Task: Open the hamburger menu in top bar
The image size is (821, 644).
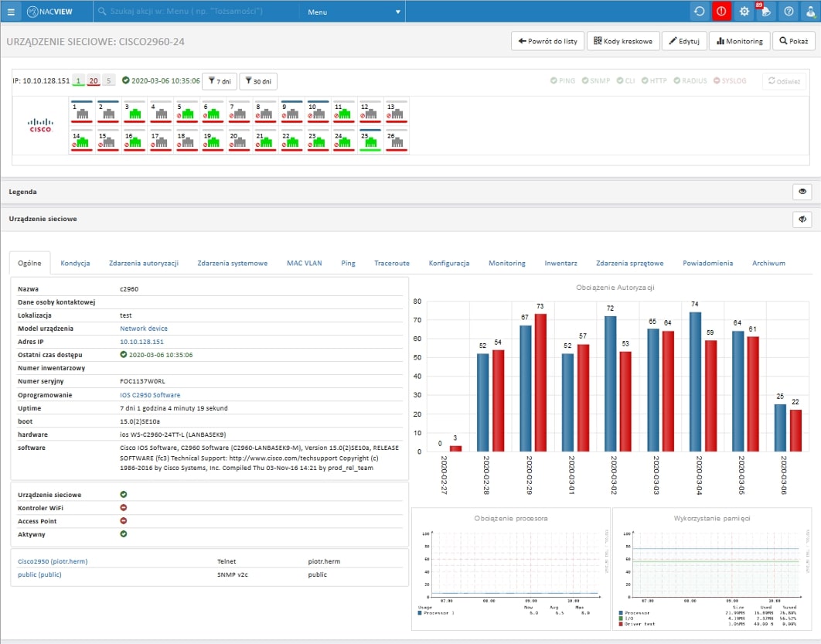Action: (10, 12)
